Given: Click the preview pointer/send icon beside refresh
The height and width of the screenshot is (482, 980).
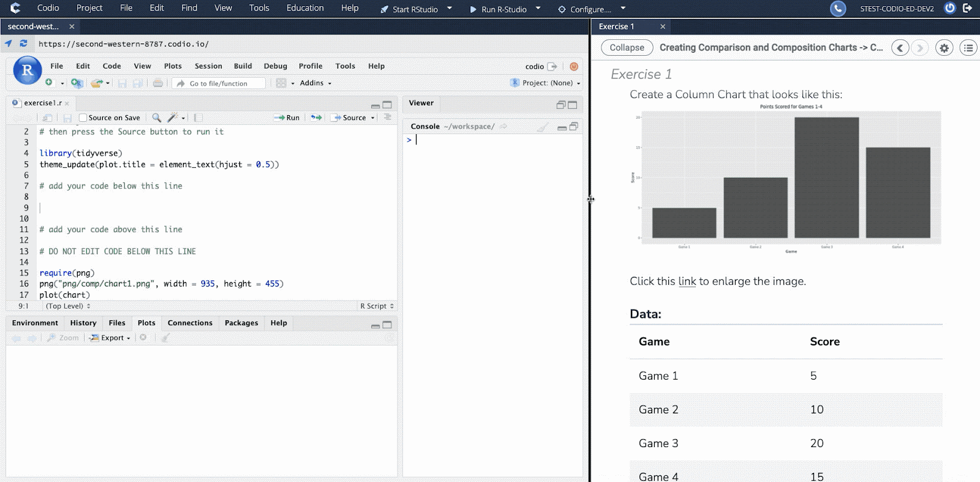Looking at the screenshot, I should pyautogui.click(x=9, y=43).
